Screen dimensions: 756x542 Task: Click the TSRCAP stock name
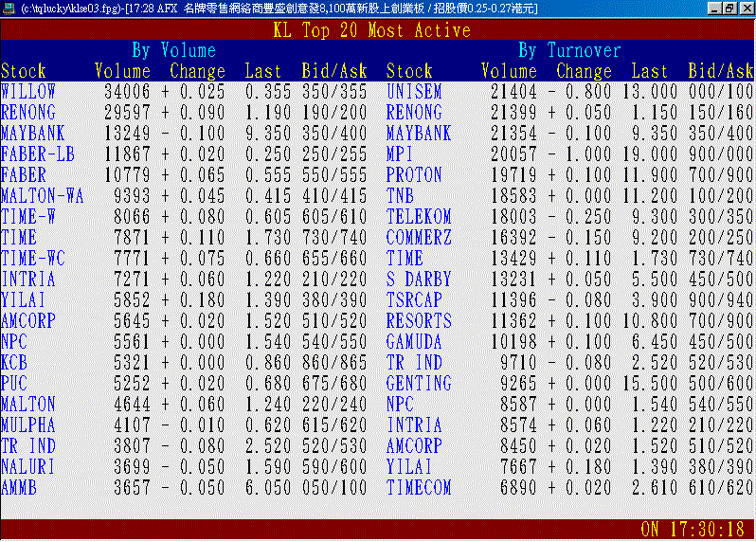(414, 300)
